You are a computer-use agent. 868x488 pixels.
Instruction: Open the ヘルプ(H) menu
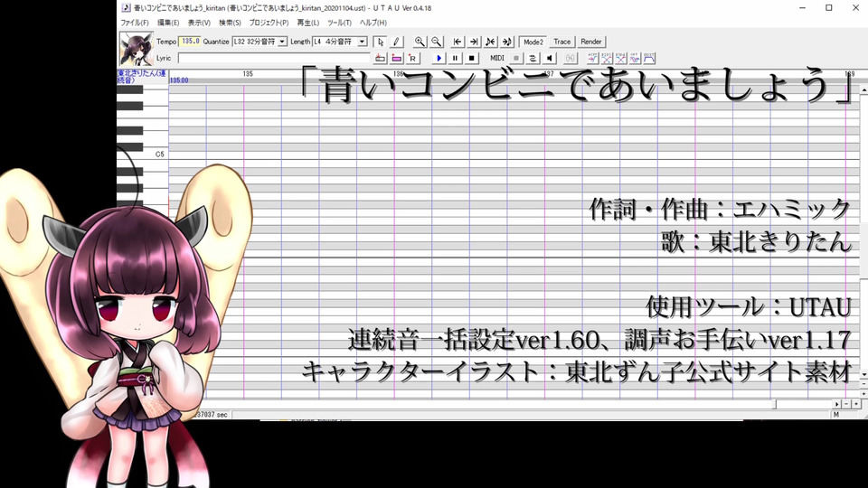[x=373, y=23]
